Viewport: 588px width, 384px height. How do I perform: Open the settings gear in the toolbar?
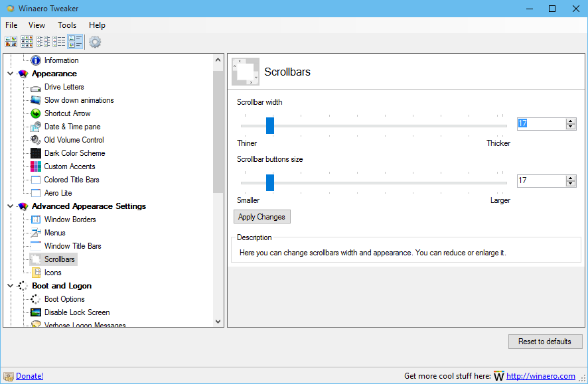[95, 41]
